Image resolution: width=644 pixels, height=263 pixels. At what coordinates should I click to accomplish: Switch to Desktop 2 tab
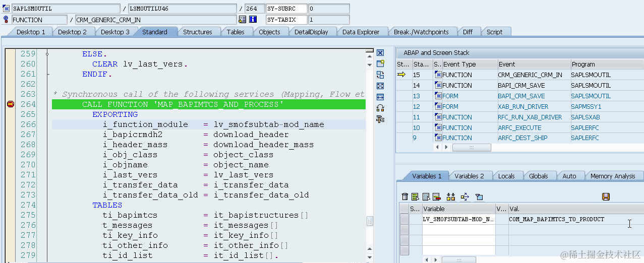[72, 32]
